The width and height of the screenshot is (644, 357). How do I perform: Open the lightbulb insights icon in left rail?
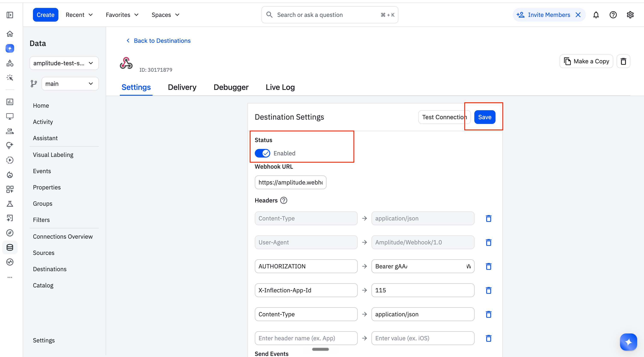point(10,145)
